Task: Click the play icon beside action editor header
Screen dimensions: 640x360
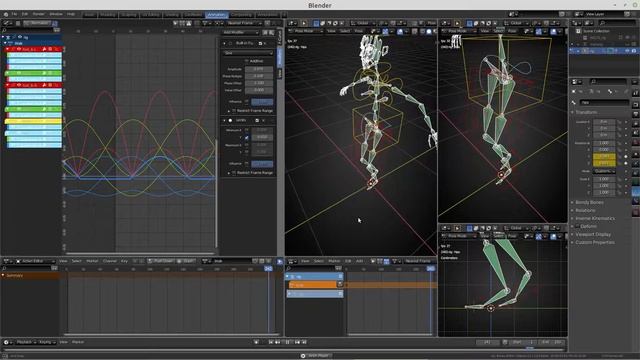Action: pos(280,261)
